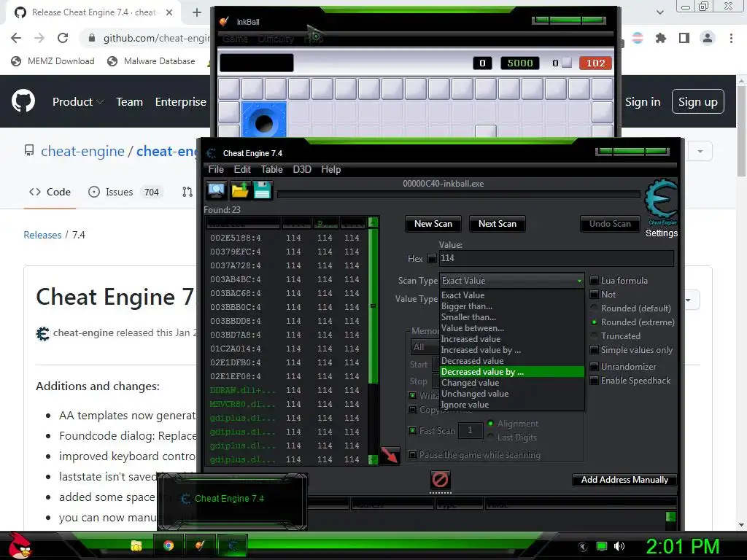Click the address list scrollbar down arrow
Screen dimensions: 747x560
373,460
